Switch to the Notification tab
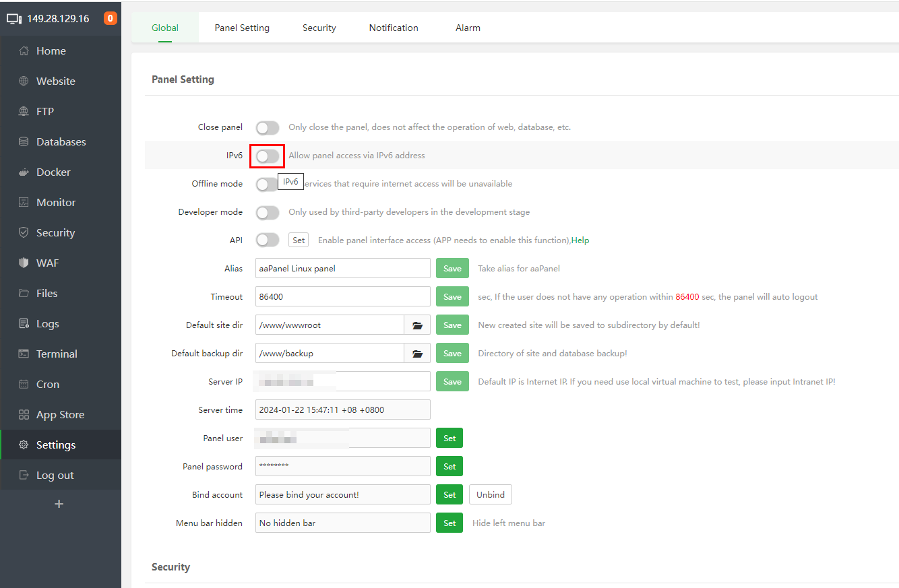 [394, 28]
